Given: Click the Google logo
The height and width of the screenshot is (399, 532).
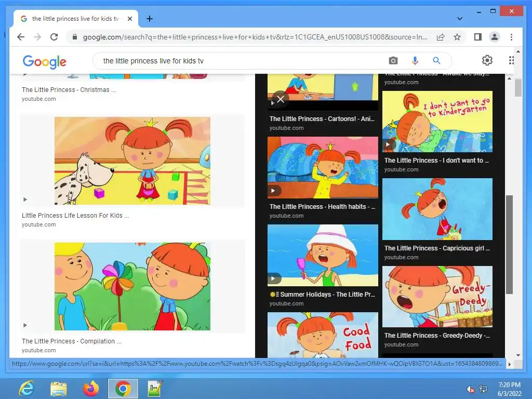Looking at the screenshot, I should click(45, 62).
